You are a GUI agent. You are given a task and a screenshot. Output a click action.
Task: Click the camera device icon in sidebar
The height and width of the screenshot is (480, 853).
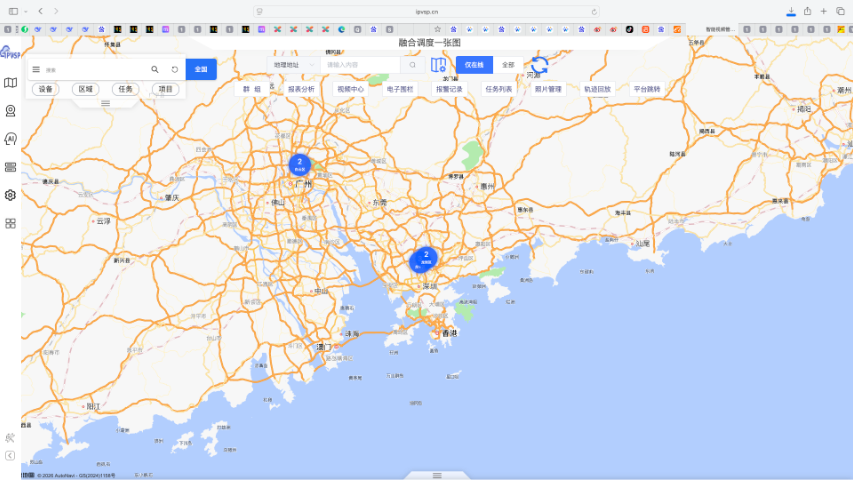pos(11,111)
